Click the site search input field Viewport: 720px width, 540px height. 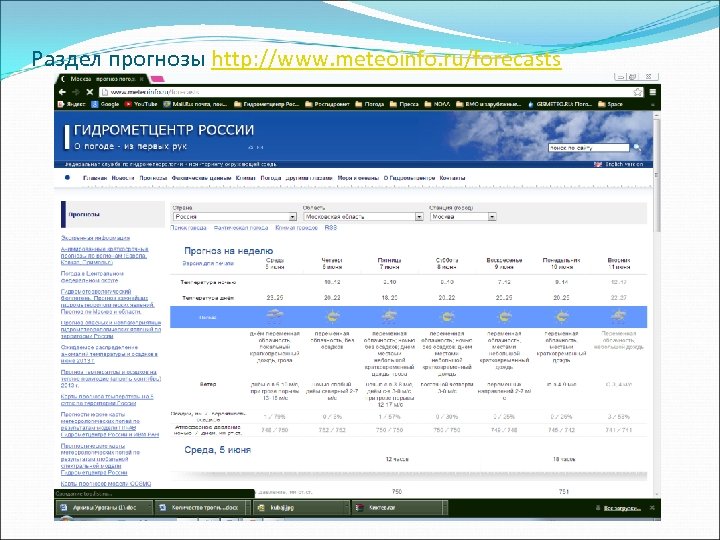click(589, 148)
